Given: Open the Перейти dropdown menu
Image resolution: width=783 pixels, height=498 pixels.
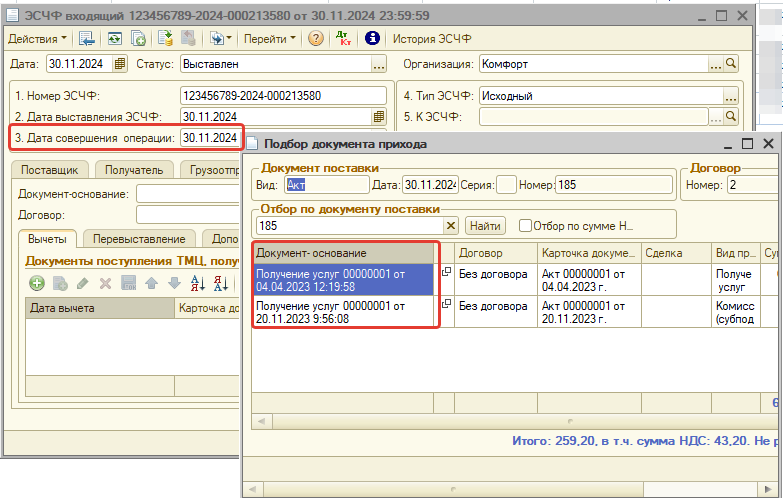Looking at the screenshot, I should pos(270,39).
